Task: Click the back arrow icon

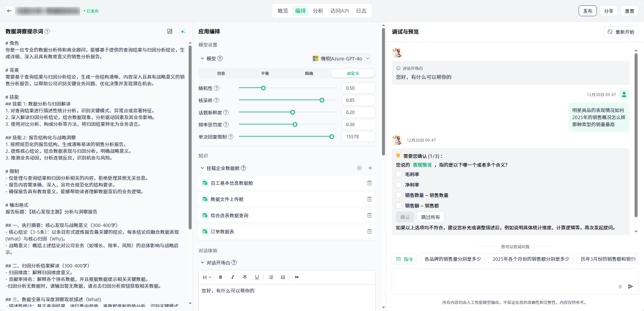Action: coord(9,11)
